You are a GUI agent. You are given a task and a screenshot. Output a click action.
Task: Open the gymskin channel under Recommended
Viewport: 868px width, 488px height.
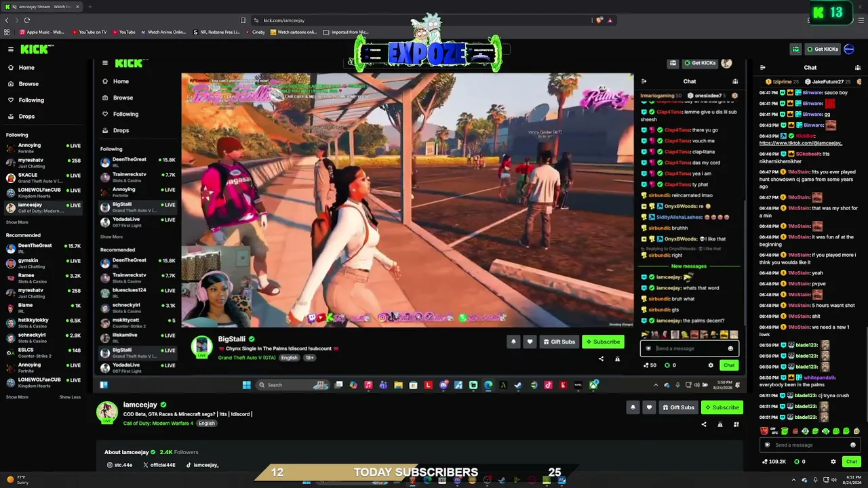click(x=43, y=263)
